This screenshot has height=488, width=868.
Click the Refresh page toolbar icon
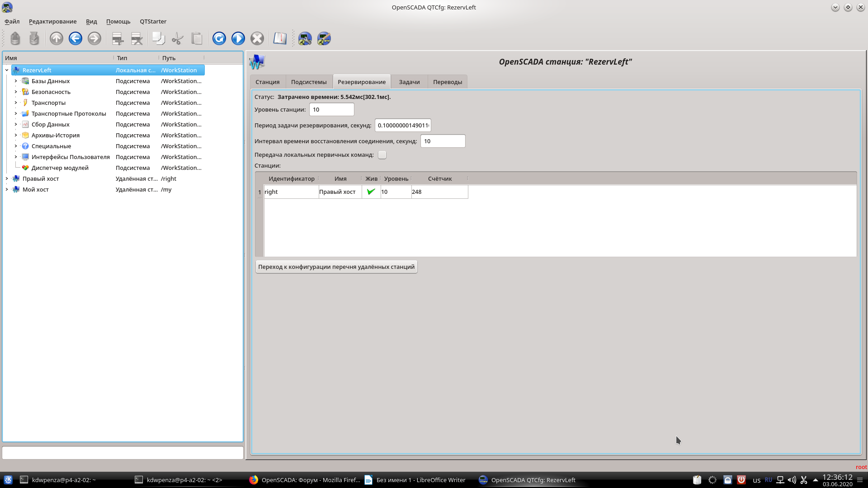click(x=219, y=38)
